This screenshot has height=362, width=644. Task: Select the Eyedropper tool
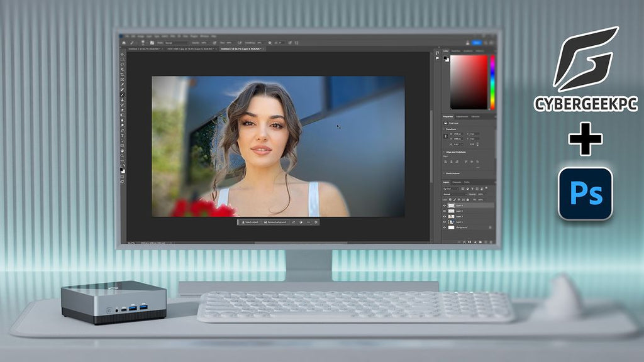(123, 84)
